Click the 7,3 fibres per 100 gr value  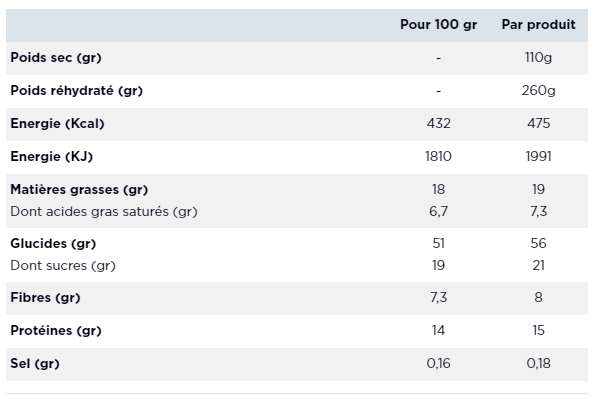(439, 298)
